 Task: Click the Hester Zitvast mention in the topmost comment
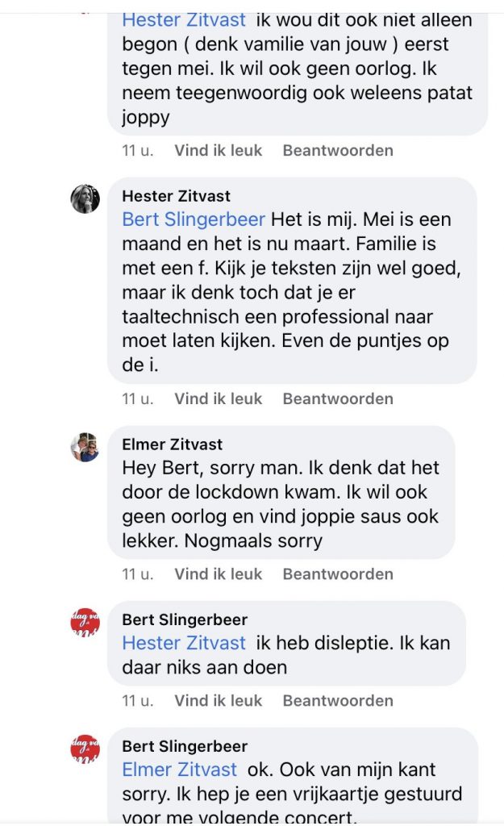pyautogui.click(x=184, y=19)
